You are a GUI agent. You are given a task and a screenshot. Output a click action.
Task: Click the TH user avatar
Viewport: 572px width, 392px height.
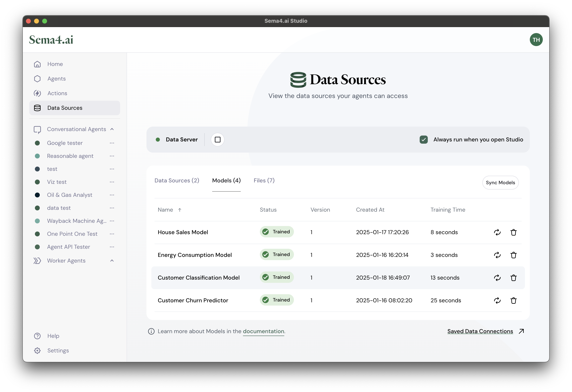536,40
